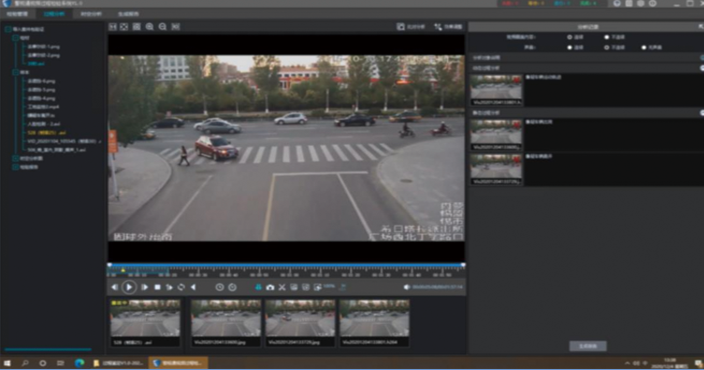The width and height of the screenshot is (704, 370).
Task: Collapse the second subfolder in the file tree
Action: click(x=15, y=72)
